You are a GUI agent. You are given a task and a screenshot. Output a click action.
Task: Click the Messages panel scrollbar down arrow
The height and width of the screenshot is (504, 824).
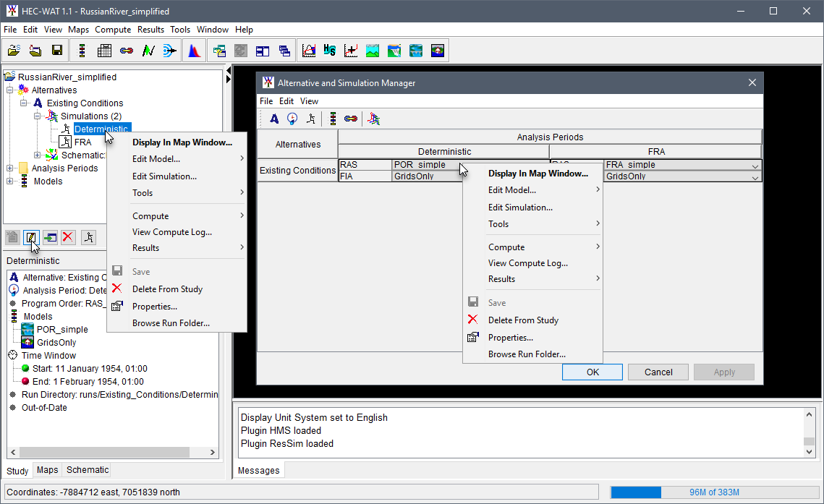(x=809, y=451)
